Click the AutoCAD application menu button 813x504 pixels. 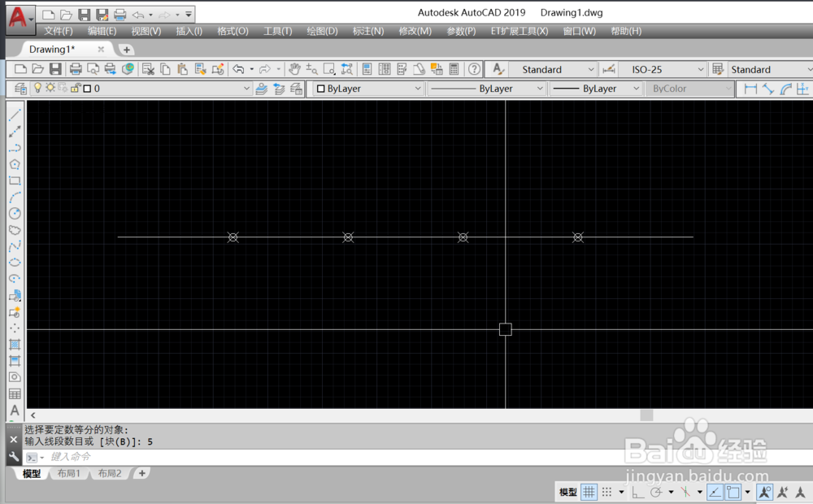click(x=20, y=19)
